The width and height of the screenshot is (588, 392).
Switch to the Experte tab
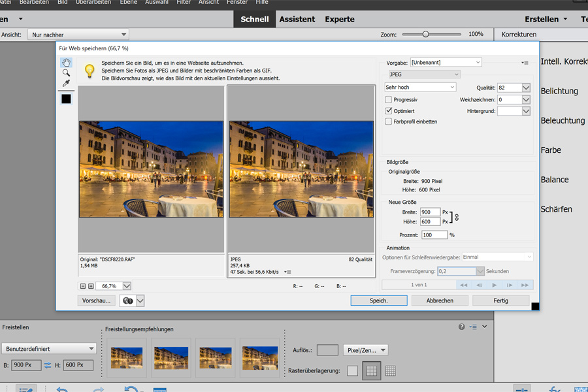pyautogui.click(x=340, y=19)
